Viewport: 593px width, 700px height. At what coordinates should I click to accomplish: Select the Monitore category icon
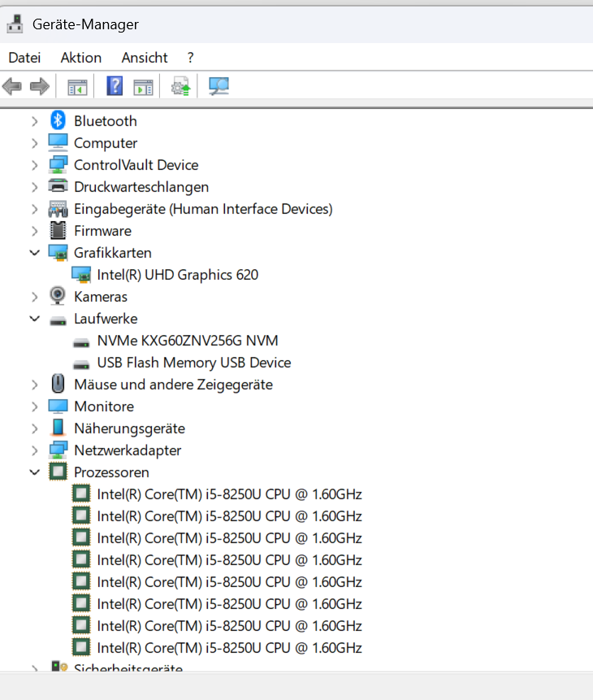tap(58, 407)
